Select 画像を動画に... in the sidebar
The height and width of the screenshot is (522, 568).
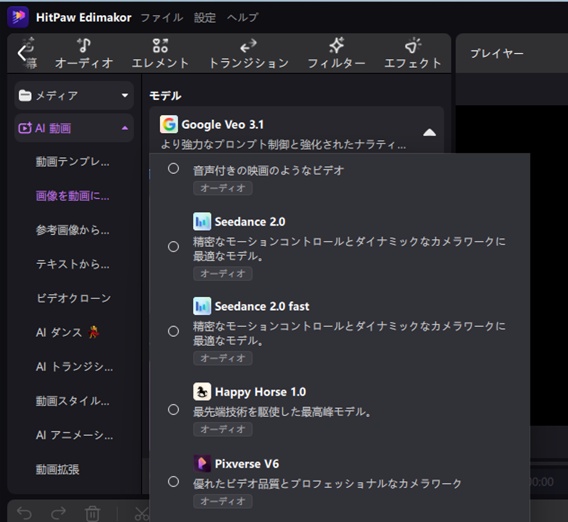pyautogui.click(x=72, y=196)
